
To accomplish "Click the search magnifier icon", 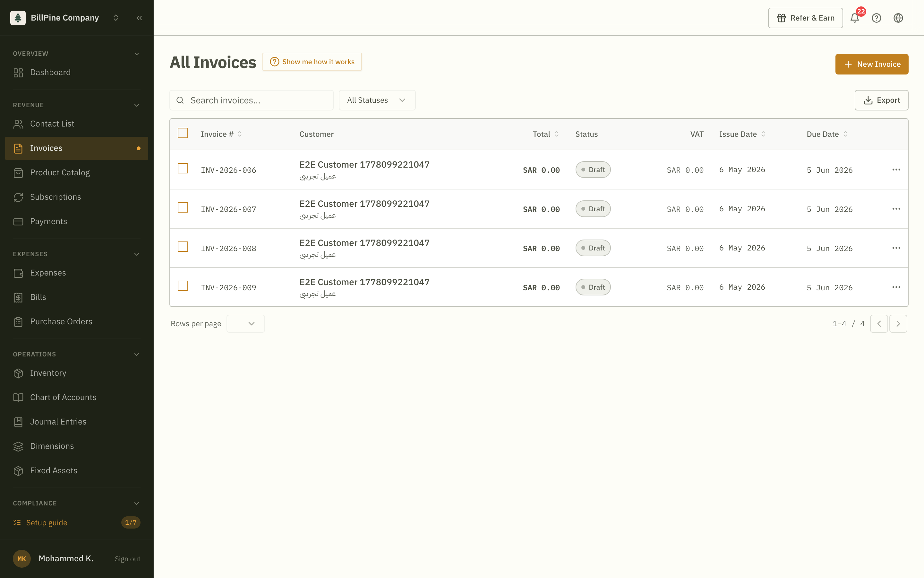I will click(180, 100).
